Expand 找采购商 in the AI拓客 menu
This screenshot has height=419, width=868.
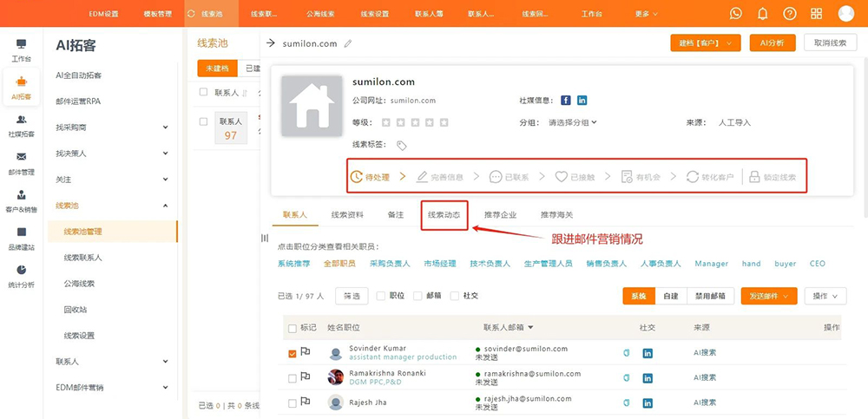166,128
